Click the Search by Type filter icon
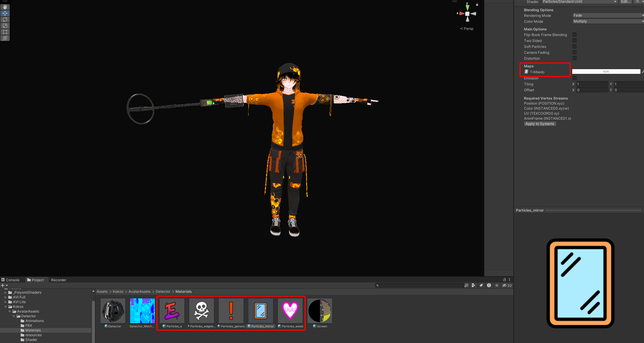Viewport: 644px width, 343px height. click(x=473, y=285)
